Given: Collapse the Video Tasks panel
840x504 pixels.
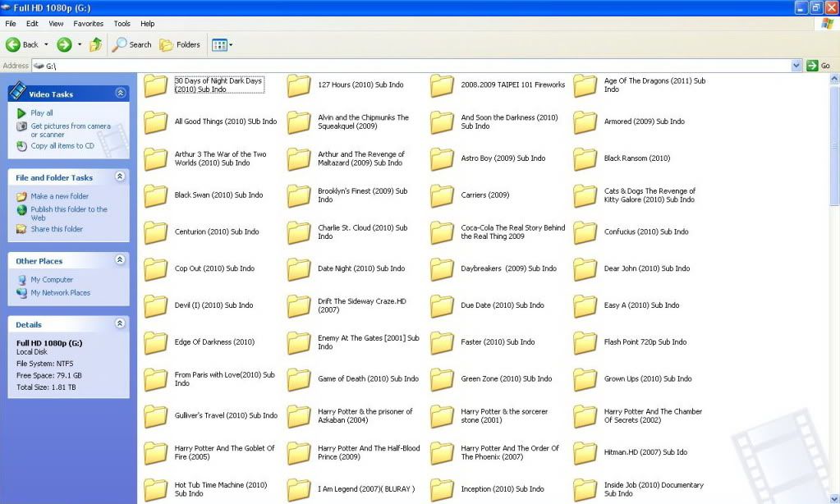Looking at the screenshot, I should pos(121,94).
